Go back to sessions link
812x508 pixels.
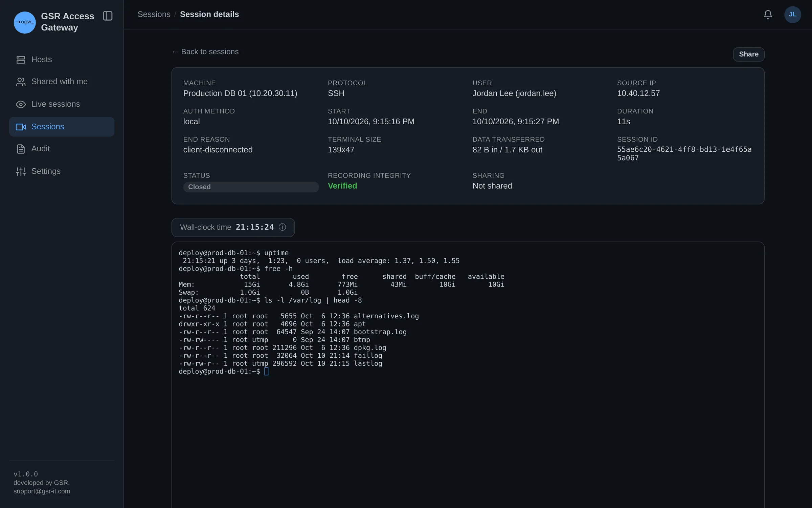(x=205, y=52)
